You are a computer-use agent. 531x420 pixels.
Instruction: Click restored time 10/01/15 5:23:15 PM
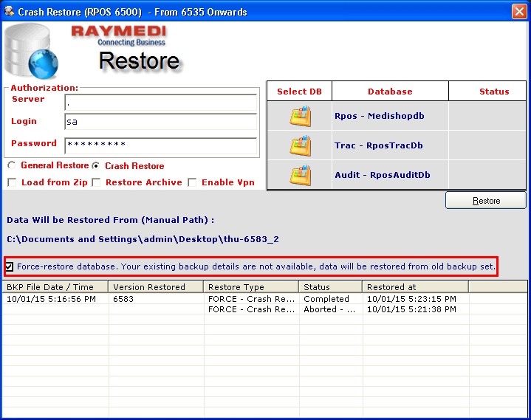tap(411, 299)
